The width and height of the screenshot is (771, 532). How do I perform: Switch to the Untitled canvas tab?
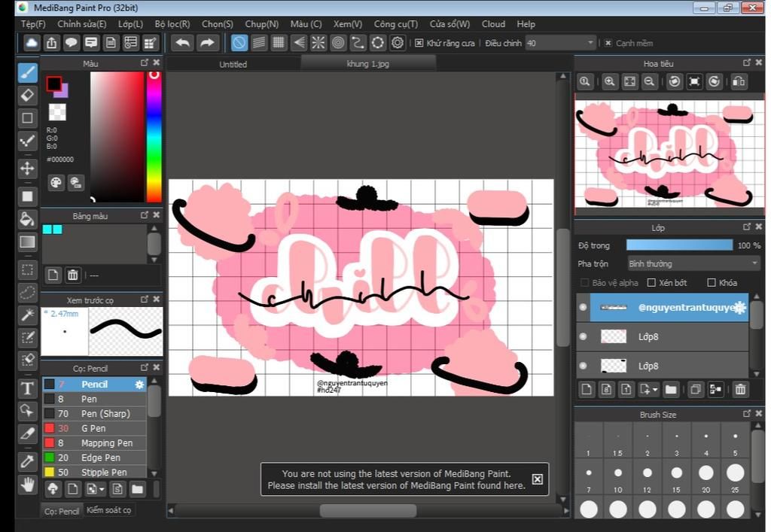click(x=233, y=64)
